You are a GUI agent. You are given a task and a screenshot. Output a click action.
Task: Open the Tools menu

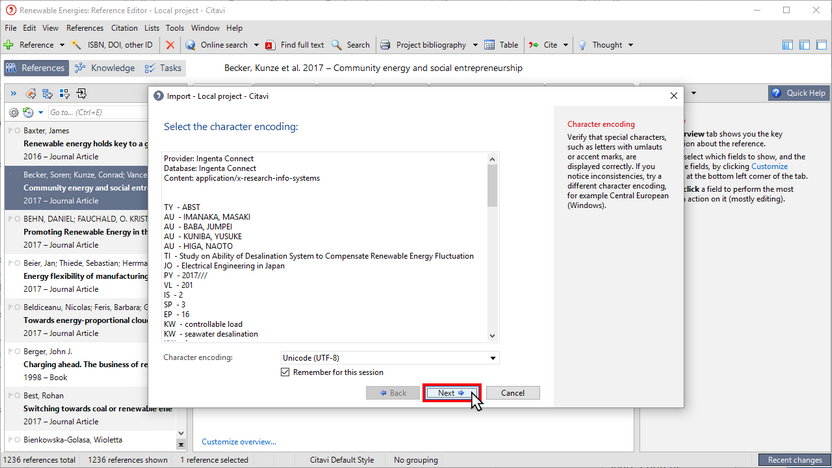pos(175,28)
